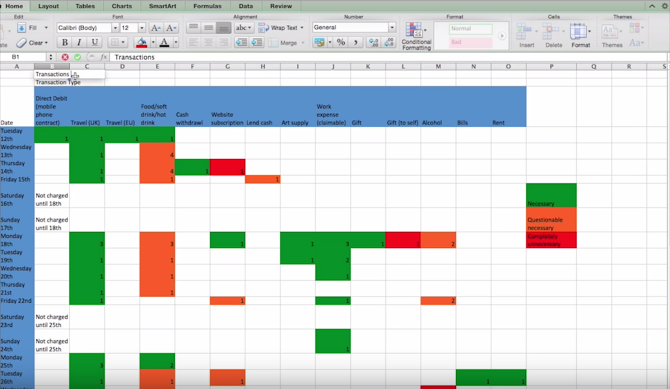Screen dimensions: 670x389
Task: Confirm entry with green check in formula bar
Action: [x=77, y=57]
